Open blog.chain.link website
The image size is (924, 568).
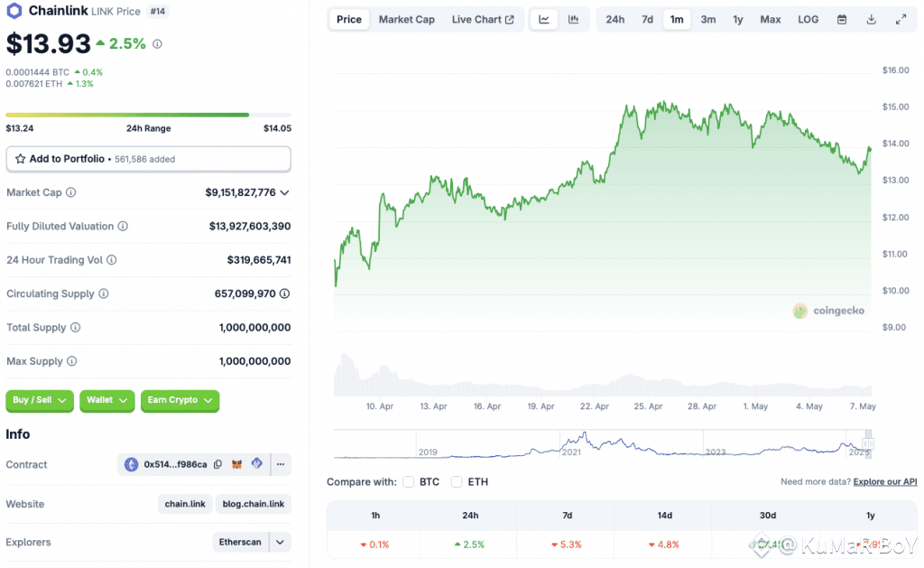(254, 504)
